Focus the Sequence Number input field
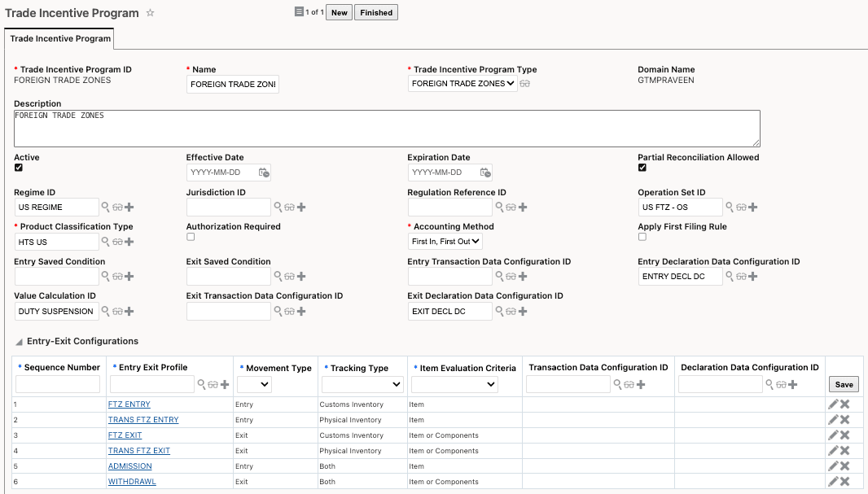 (58, 384)
